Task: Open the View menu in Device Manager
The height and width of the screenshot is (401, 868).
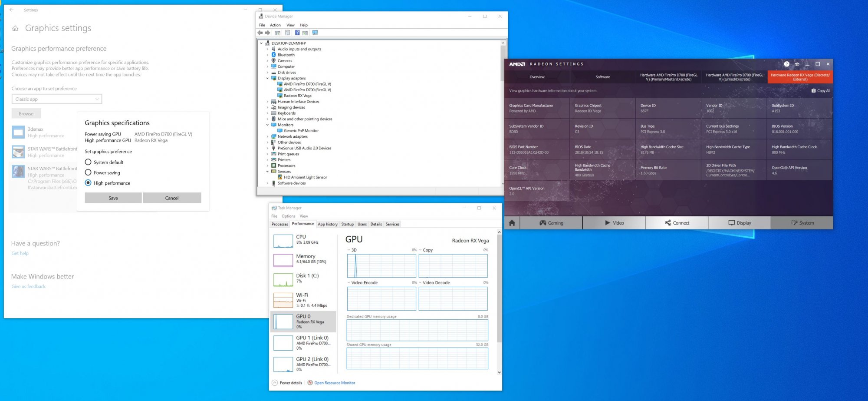Action: 290,25
